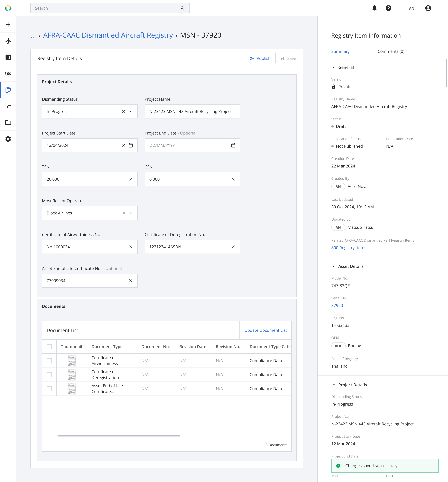
Task: Open the Dismantling Status dropdown arrow
Action: [131, 112]
